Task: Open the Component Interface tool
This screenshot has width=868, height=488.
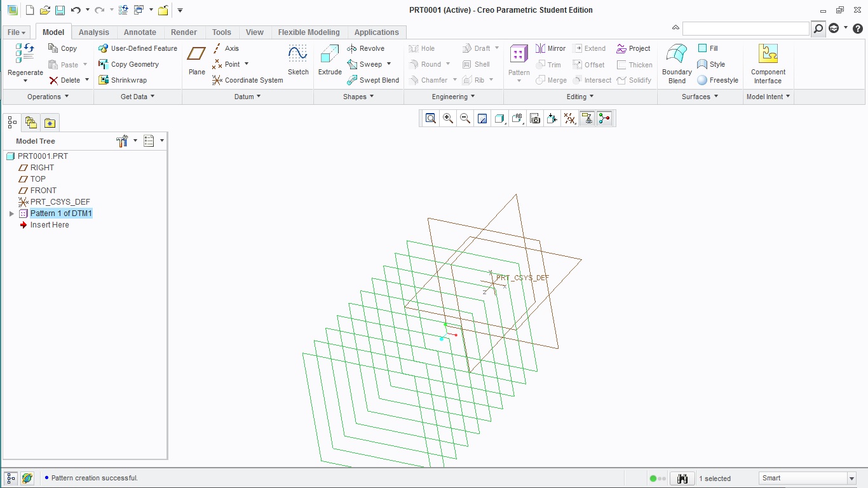Action: pyautogui.click(x=768, y=64)
